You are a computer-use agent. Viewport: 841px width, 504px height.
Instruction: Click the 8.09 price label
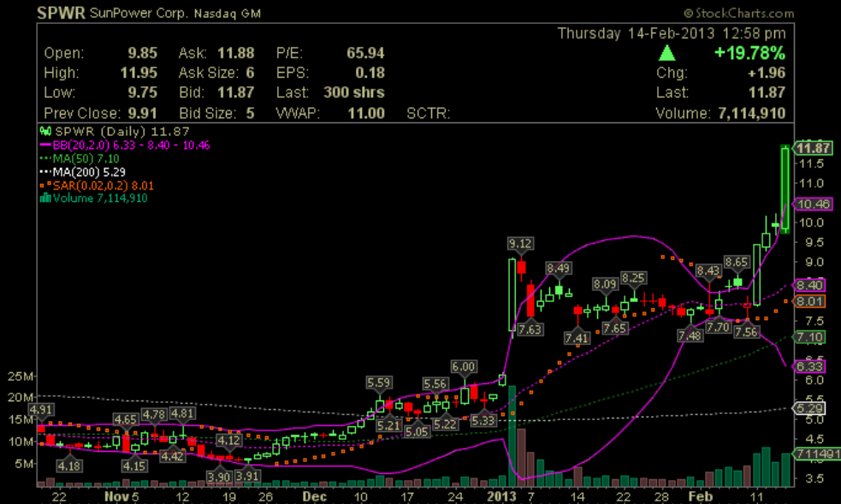tap(605, 283)
